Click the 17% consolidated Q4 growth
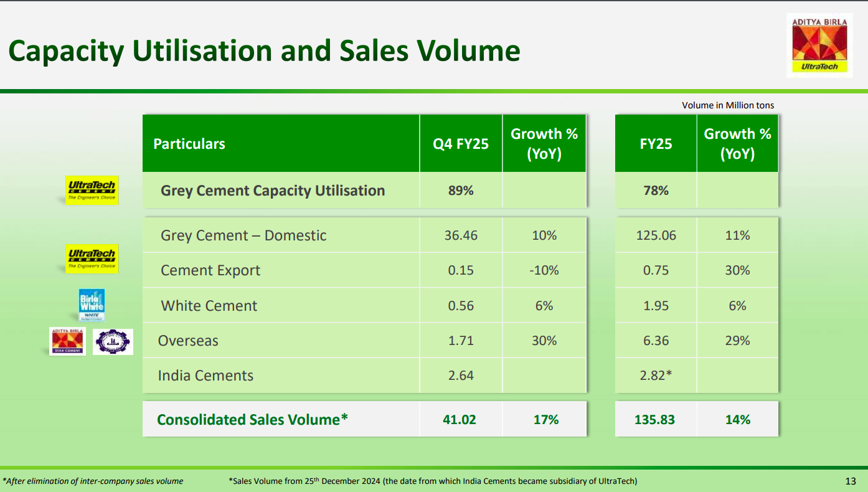Image resolution: width=868 pixels, height=492 pixels. click(x=546, y=420)
